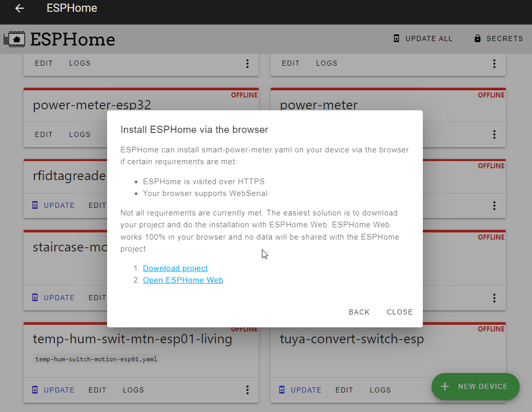This screenshot has width=532, height=412.
Task: Click update icon on tuya-convert-switch-esp card
Action: (282, 389)
